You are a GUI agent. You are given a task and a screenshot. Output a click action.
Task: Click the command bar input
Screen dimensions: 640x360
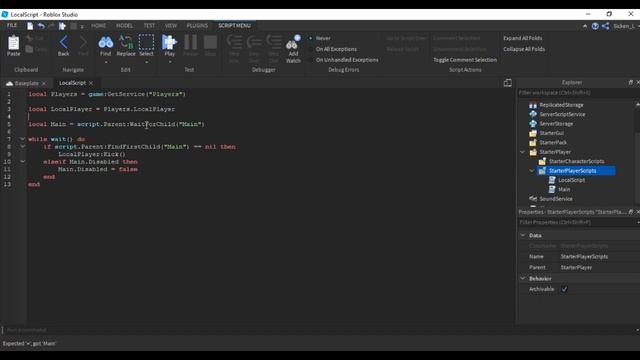click(x=318, y=330)
